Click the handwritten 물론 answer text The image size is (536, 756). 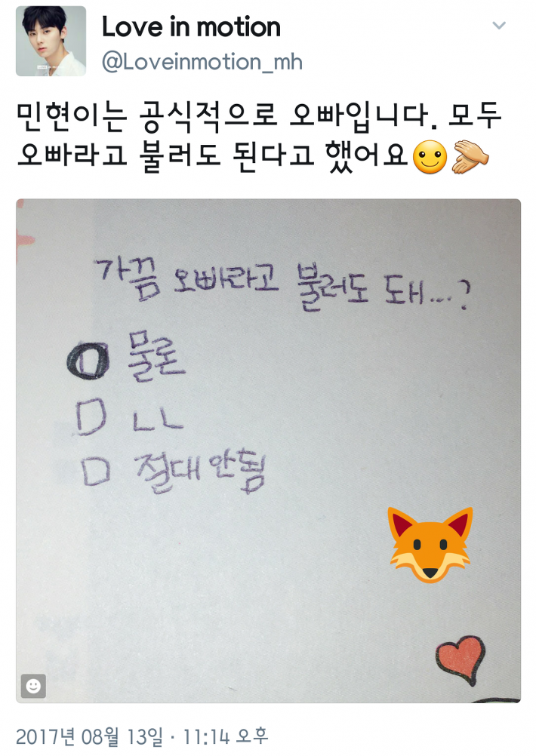[156, 356]
